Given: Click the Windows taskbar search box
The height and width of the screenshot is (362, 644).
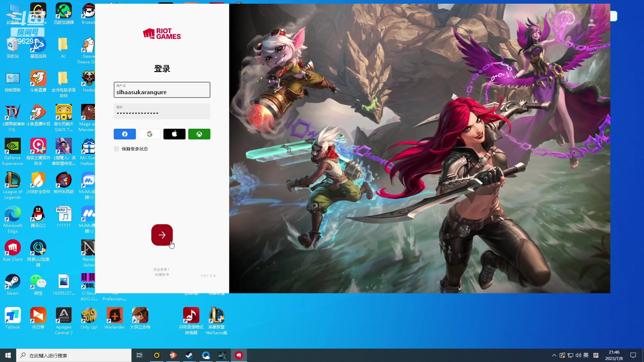Looking at the screenshot, I should coord(74,355).
